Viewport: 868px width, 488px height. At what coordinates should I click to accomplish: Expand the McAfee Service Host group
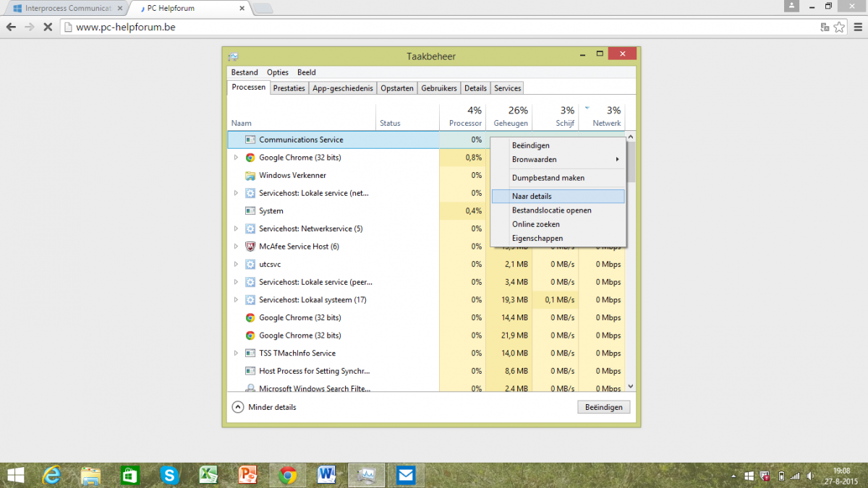(236, 247)
